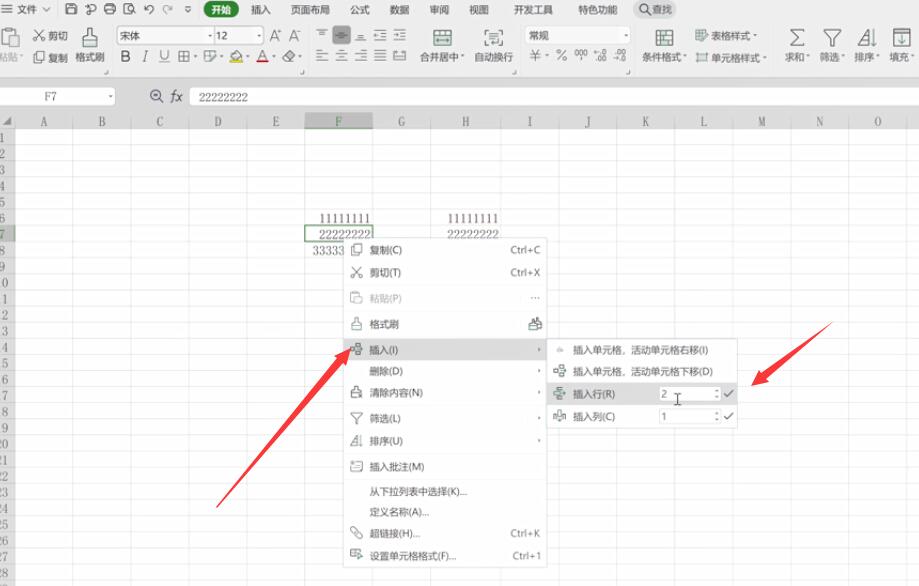Switch to the 插入 ribbon tab

pyautogui.click(x=260, y=9)
